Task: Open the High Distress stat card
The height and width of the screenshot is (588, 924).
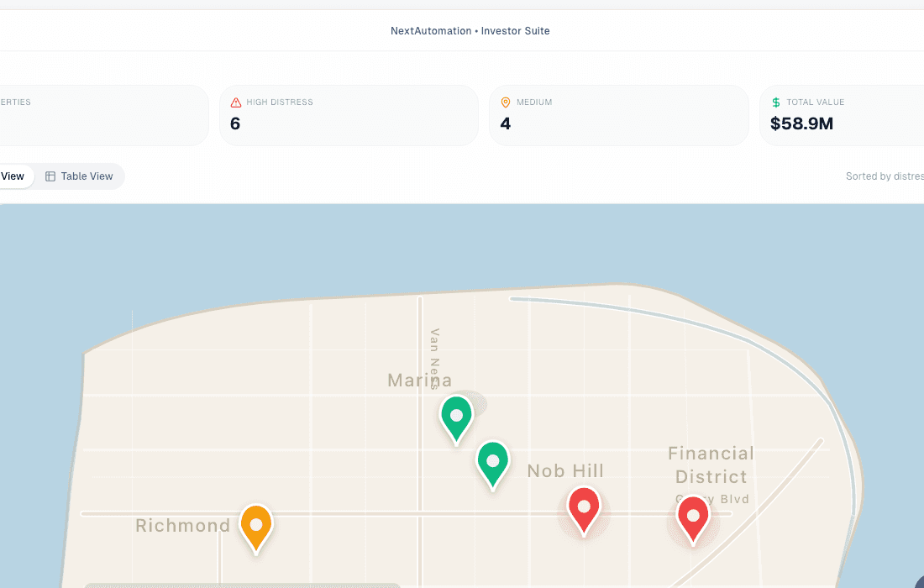Action: click(x=349, y=115)
